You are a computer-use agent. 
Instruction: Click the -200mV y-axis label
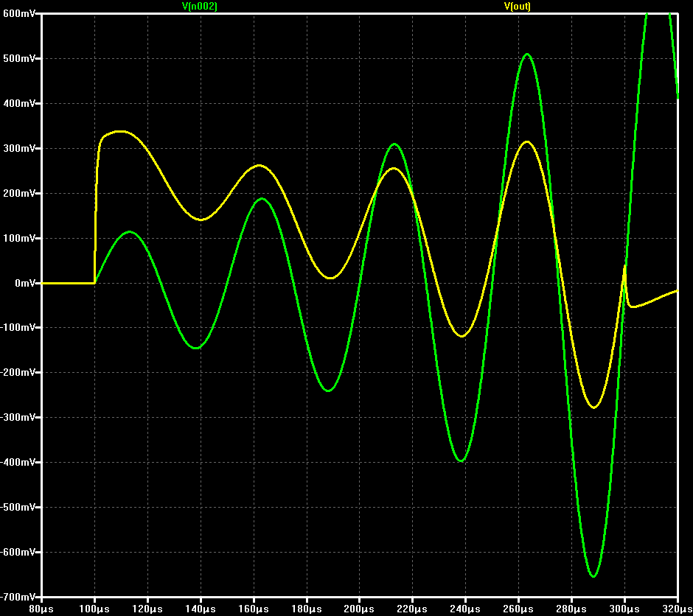point(18,373)
